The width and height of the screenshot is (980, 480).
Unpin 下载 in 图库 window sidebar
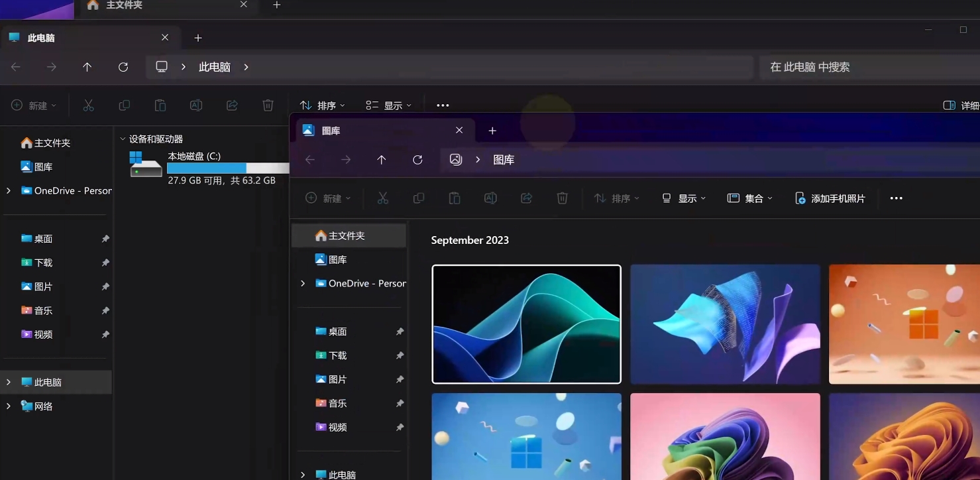400,355
